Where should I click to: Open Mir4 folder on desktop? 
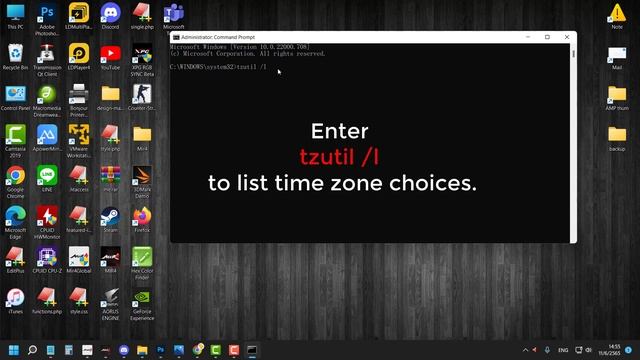coord(142,138)
